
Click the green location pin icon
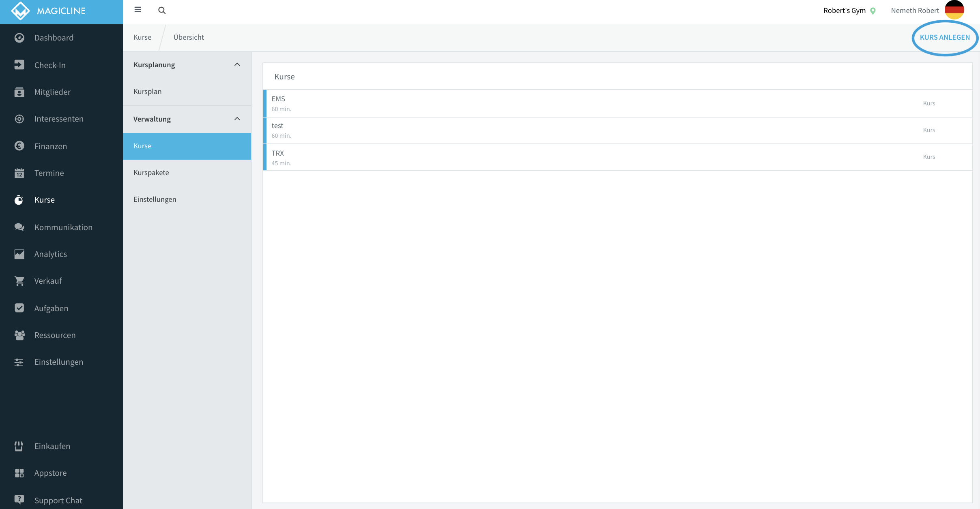pos(873,11)
